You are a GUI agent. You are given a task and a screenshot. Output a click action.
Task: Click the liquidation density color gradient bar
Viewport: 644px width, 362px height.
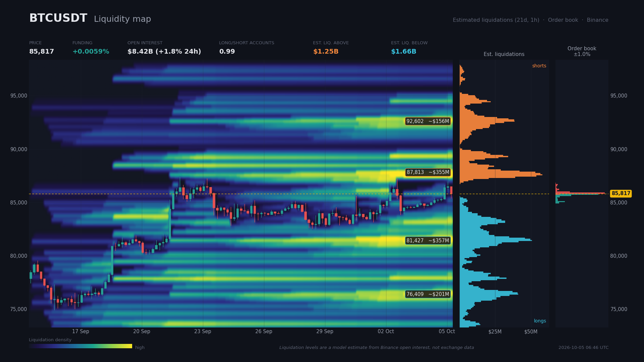click(x=80, y=346)
